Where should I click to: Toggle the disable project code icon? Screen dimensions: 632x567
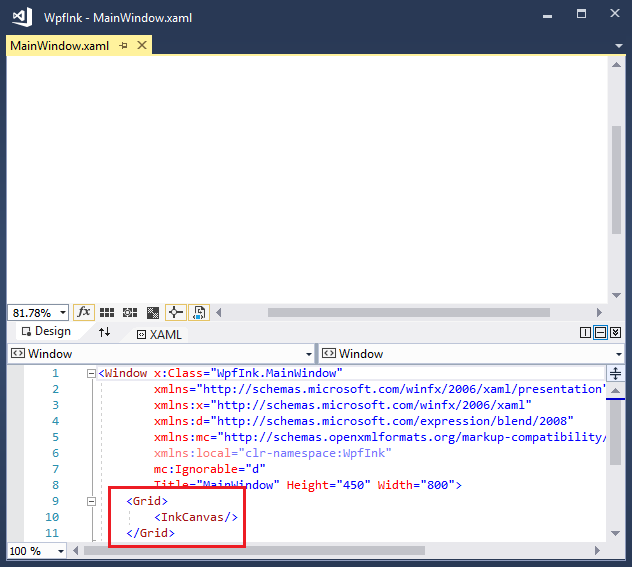(199, 312)
